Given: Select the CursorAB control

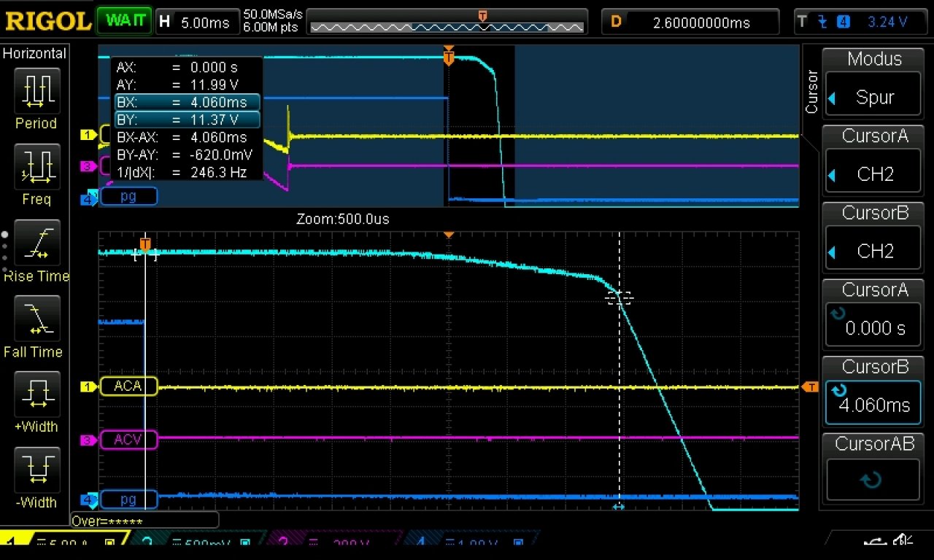Looking at the screenshot, I should tap(873, 481).
